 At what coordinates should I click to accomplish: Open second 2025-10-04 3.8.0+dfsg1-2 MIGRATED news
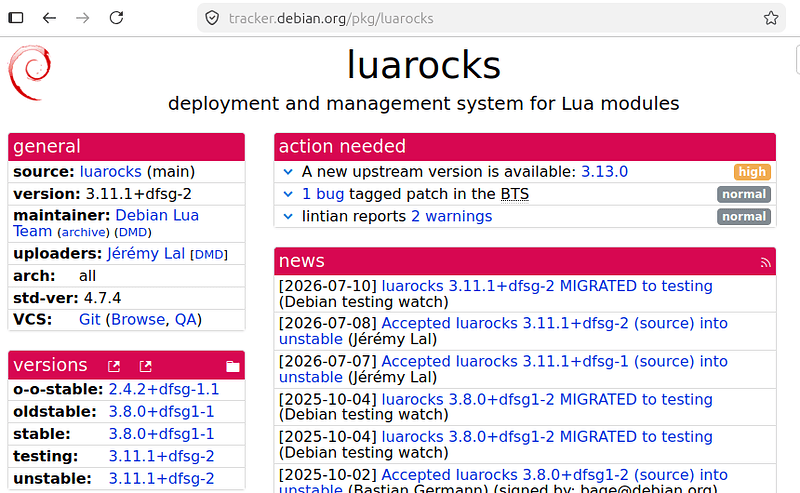coord(547,437)
